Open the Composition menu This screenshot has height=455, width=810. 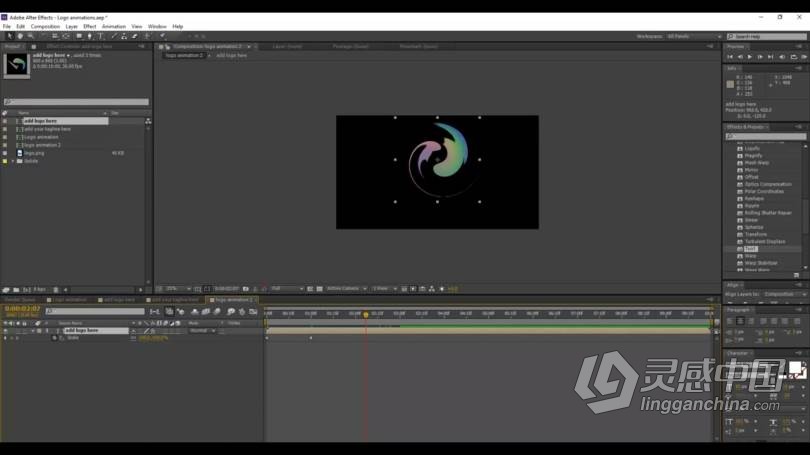pos(45,26)
